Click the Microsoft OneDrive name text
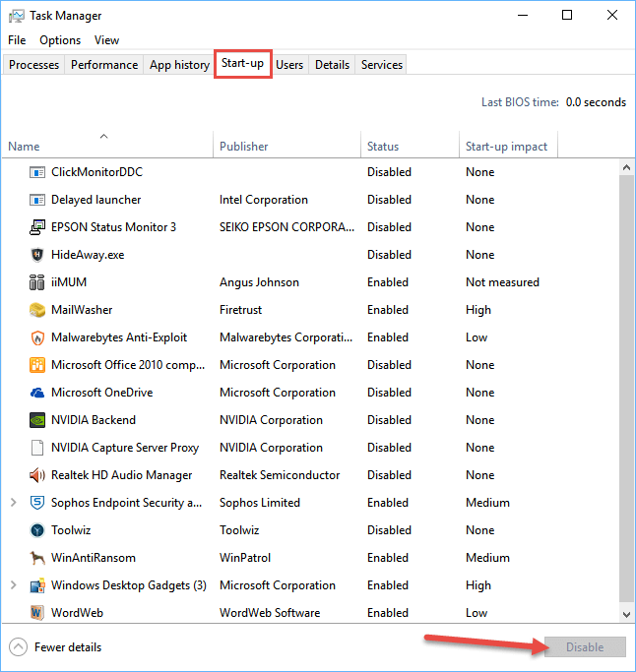The width and height of the screenshot is (636, 672). point(101,393)
